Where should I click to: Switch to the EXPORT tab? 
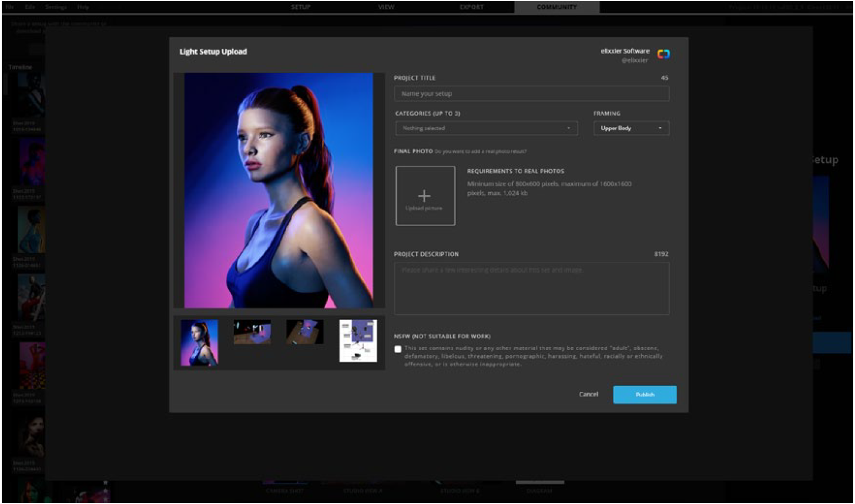(x=471, y=7)
